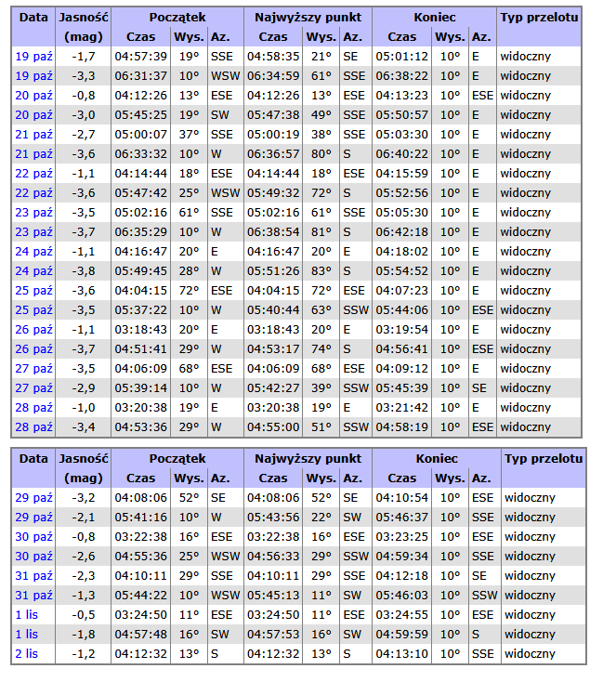
Task: Click the time cell 04:57:53
Action: (x=273, y=634)
